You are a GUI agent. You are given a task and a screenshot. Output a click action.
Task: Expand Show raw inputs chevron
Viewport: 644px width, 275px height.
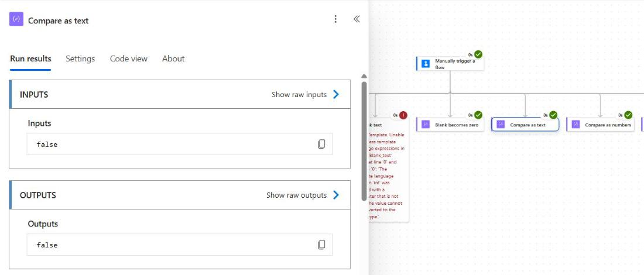coord(336,94)
